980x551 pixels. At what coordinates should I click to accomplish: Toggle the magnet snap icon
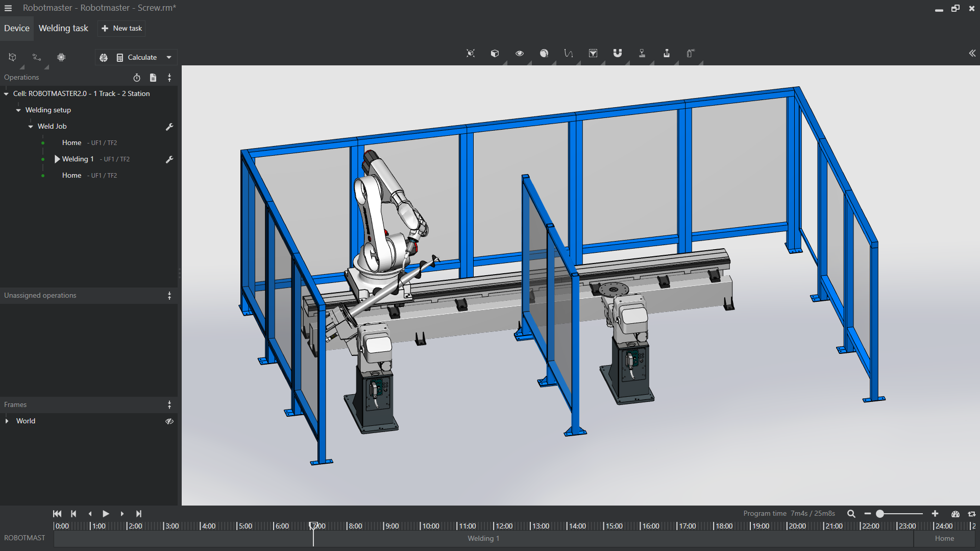pyautogui.click(x=618, y=53)
